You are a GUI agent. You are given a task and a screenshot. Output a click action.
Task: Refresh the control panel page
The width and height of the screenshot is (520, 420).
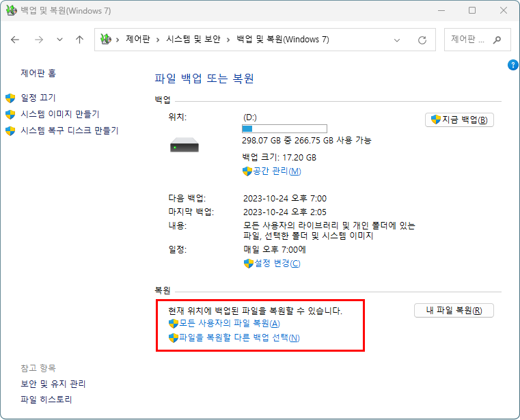click(x=422, y=40)
